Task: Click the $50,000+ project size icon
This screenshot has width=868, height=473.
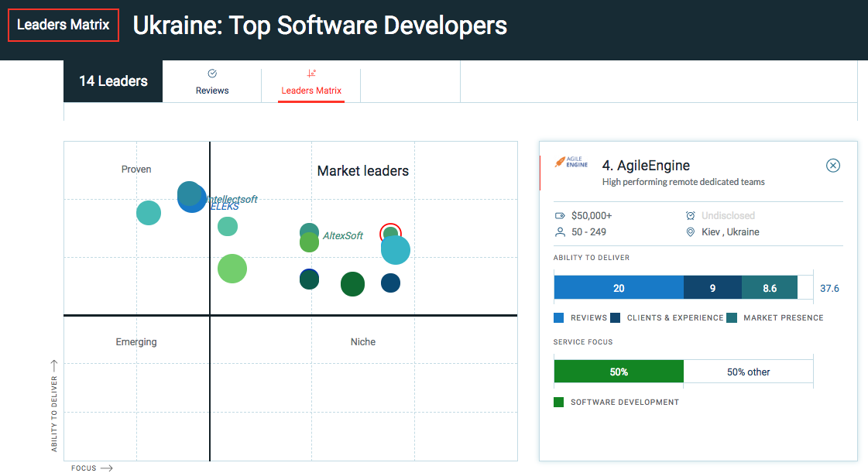Action: [x=560, y=216]
